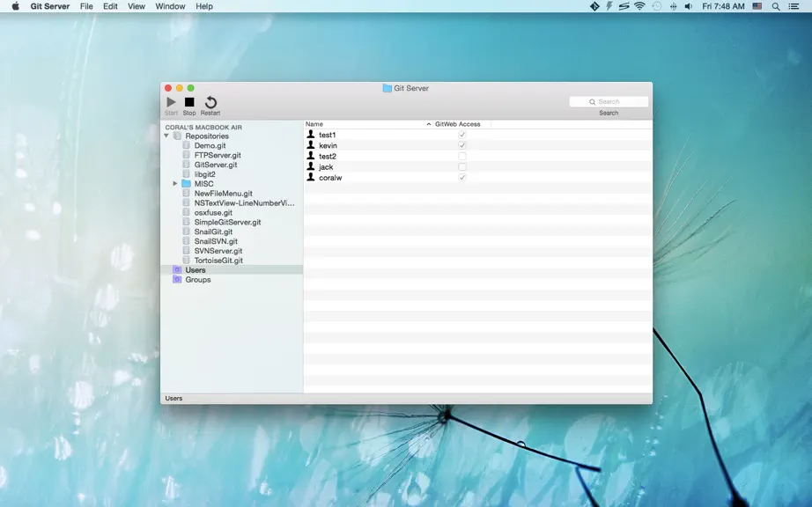Click the Start server play icon
This screenshot has width=812, height=507.
click(171, 102)
